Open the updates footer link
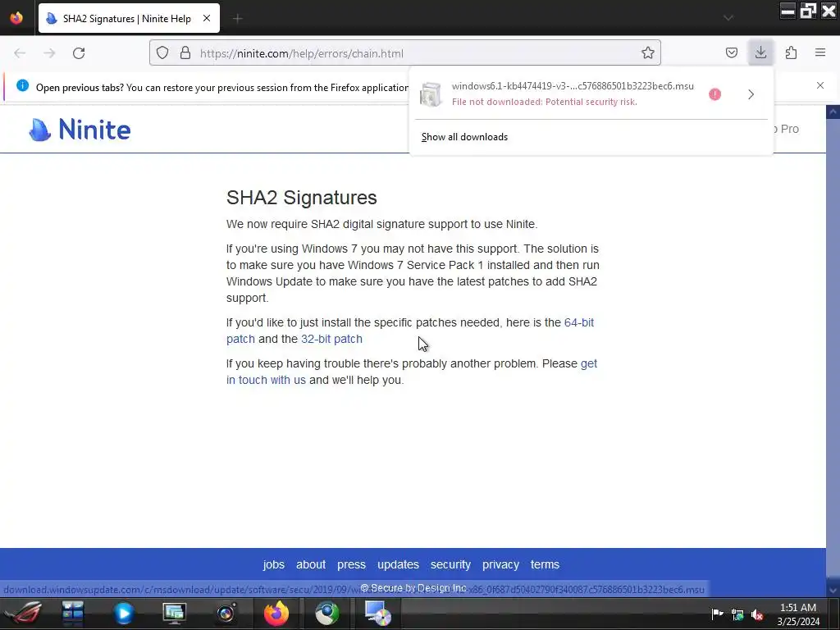 (398, 564)
